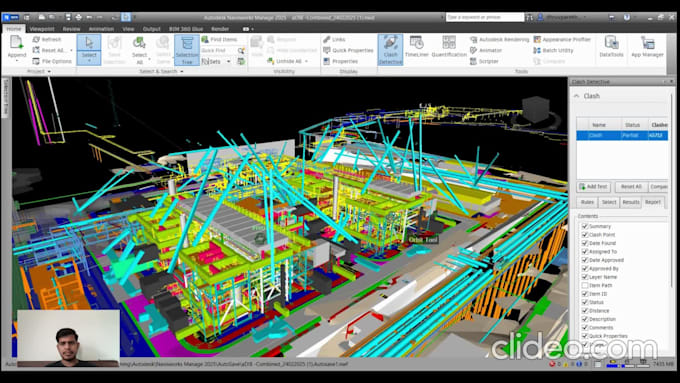Click the Unhide All icon
The height and width of the screenshot is (383, 680).
point(271,61)
